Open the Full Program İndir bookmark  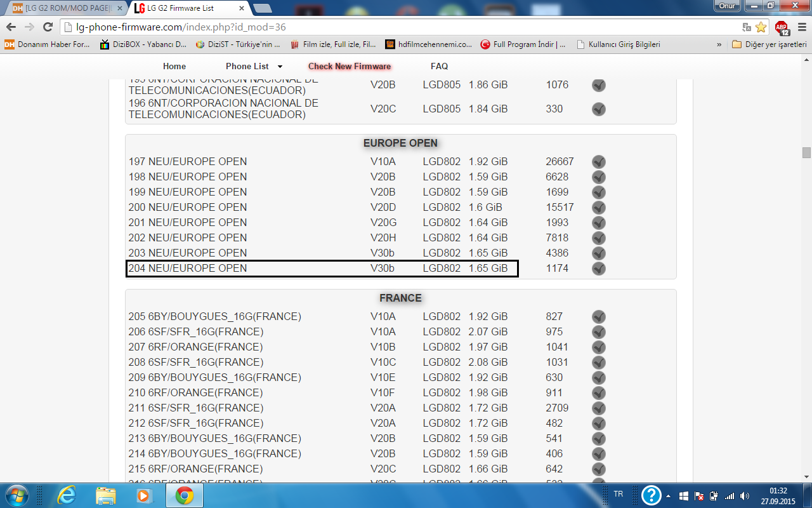coord(523,44)
